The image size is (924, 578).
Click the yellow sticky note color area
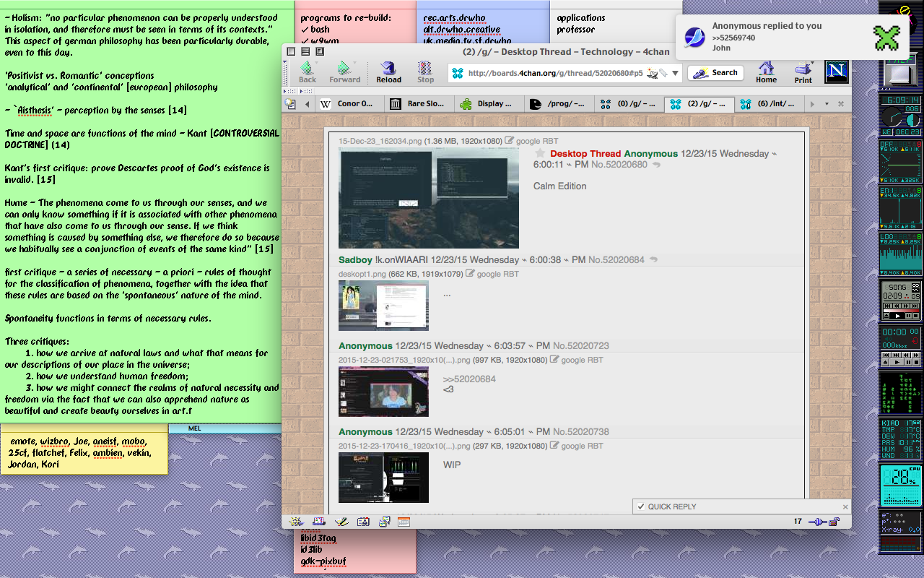(84, 453)
